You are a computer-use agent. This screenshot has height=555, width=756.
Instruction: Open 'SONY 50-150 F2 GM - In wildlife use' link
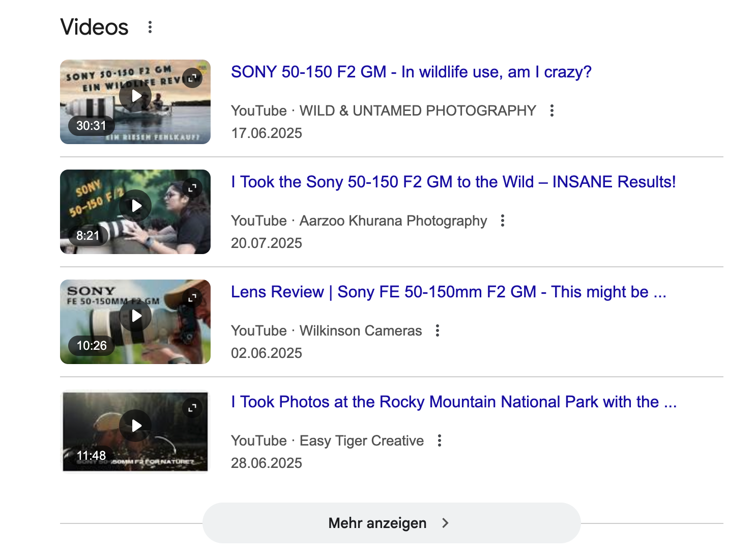(411, 72)
